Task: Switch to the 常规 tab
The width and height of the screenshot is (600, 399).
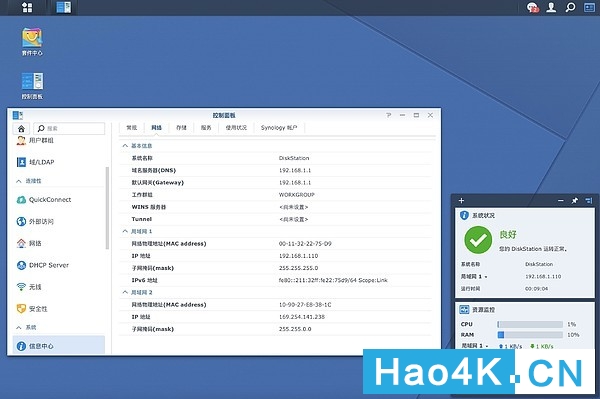Action: pyautogui.click(x=132, y=128)
